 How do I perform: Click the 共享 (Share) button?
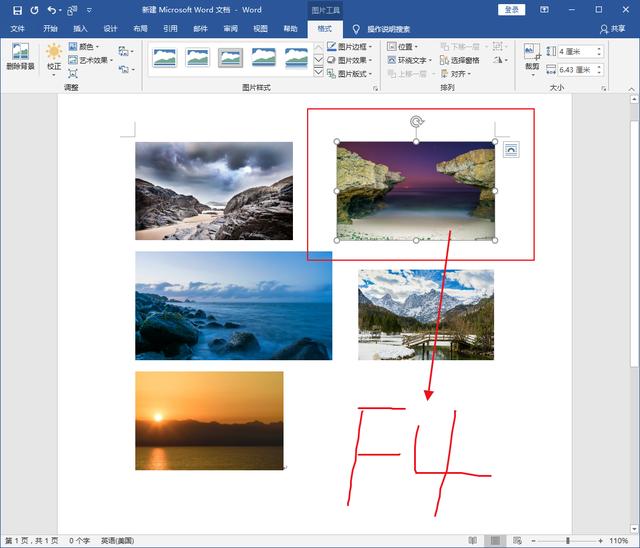[x=612, y=29]
